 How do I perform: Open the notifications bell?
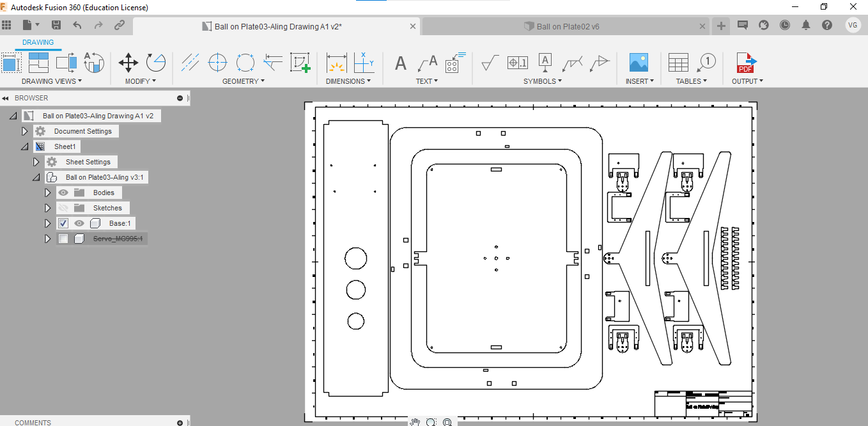(806, 25)
